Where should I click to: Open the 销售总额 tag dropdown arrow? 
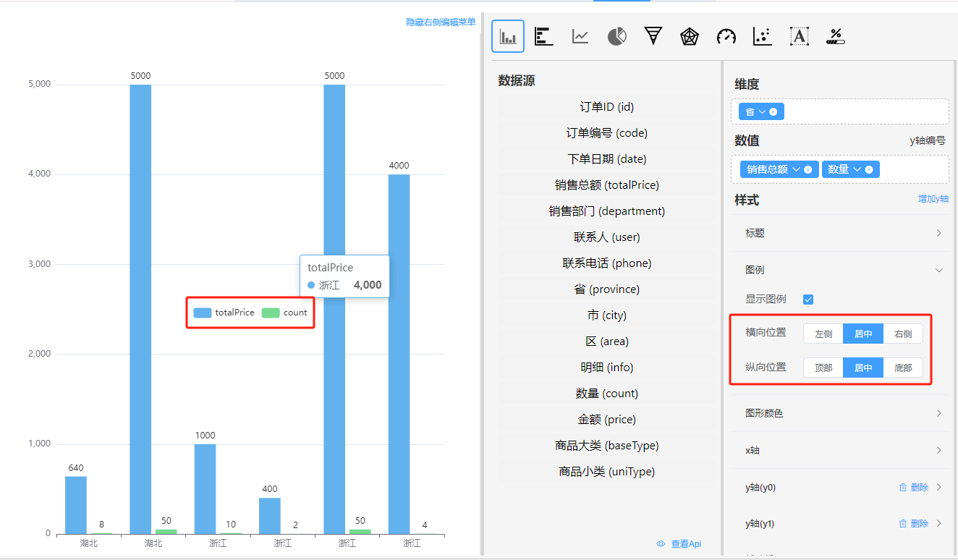797,169
